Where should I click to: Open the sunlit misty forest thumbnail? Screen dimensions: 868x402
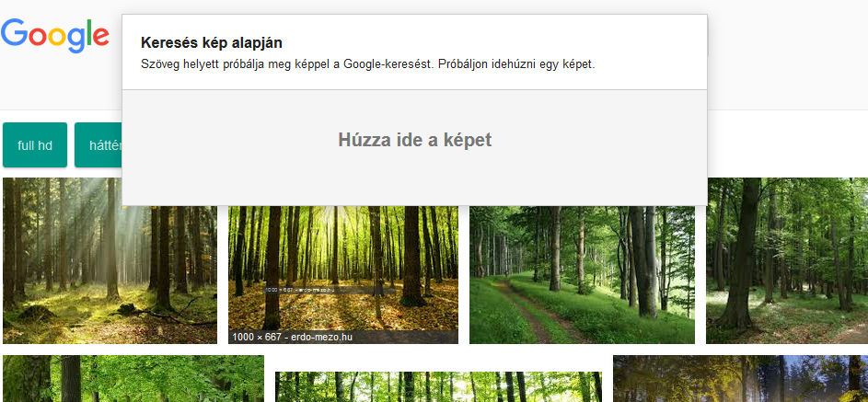pyautogui.click(x=110, y=260)
